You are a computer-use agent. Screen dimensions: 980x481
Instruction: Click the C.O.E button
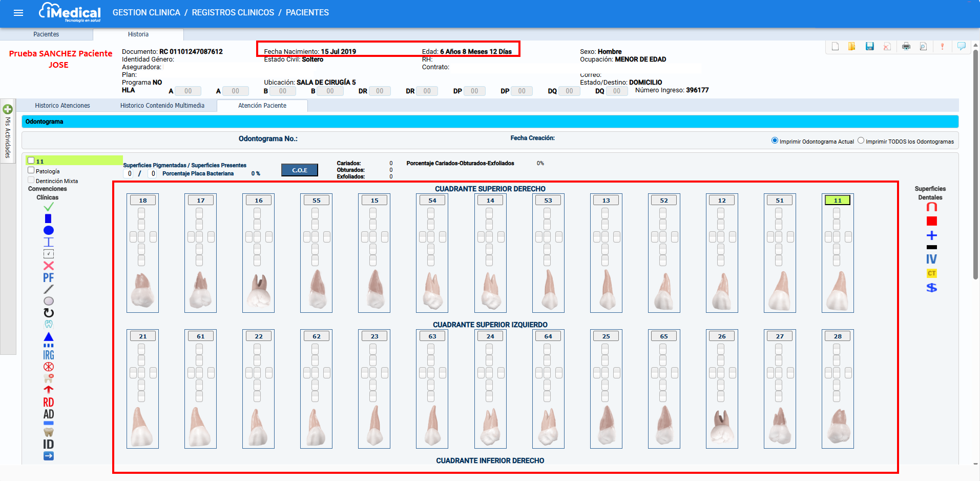[300, 170]
